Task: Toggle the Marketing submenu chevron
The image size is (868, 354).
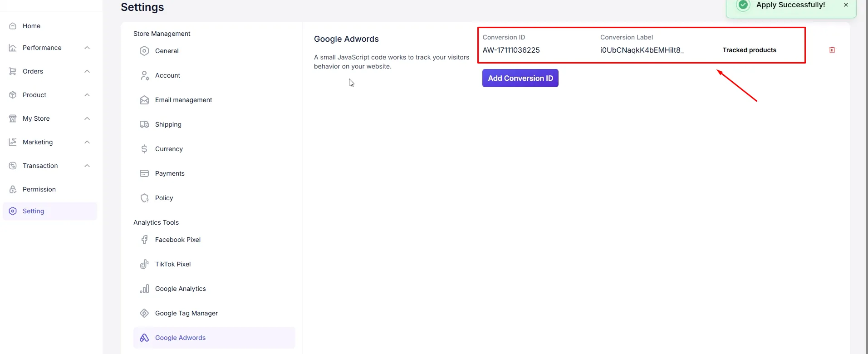Action: pyautogui.click(x=87, y=142)
